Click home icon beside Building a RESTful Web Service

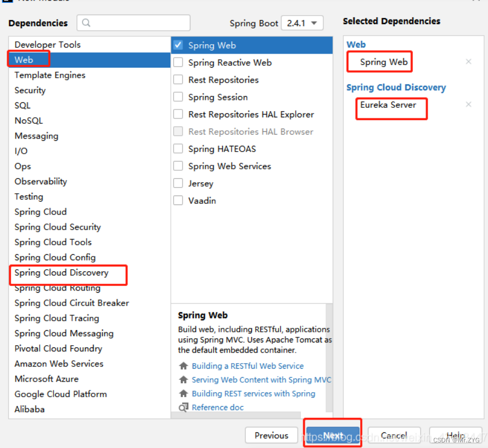tap(184, 366)
